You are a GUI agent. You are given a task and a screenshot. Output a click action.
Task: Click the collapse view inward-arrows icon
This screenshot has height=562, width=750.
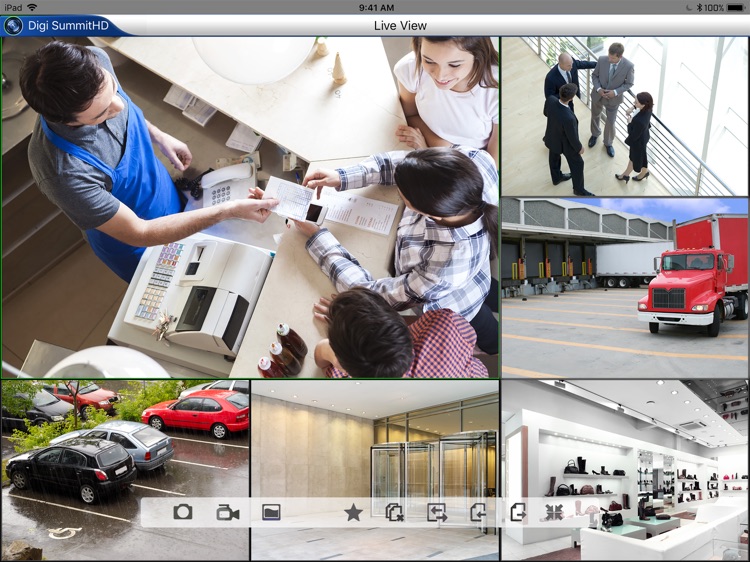pos(554,512)
